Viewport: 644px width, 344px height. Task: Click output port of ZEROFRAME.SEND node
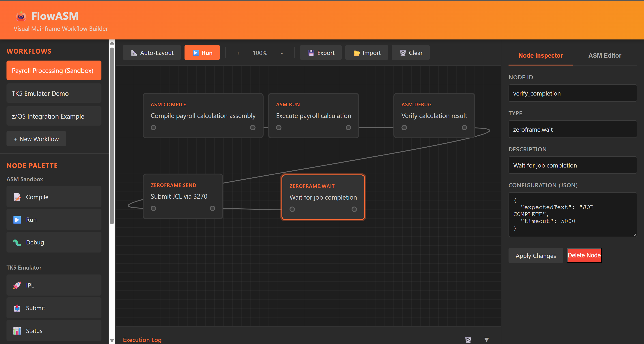point(212,208)
